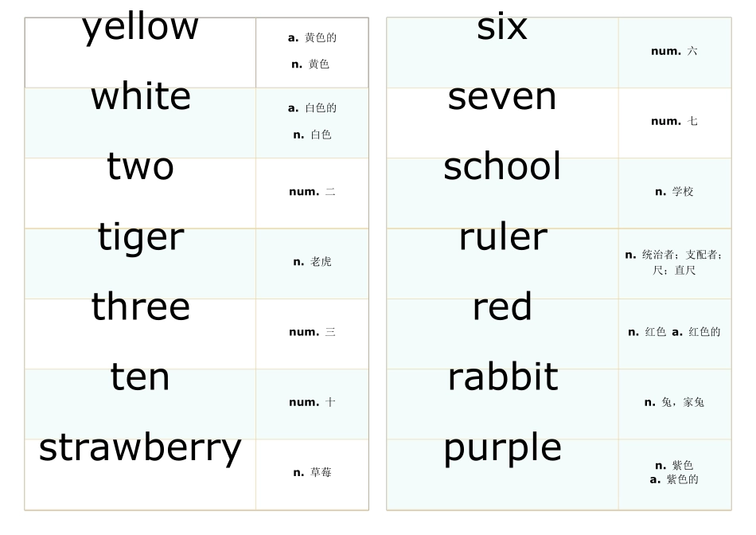Click the word "yellow"
Viewport: 756px width, 535px height.
pos(141,27)
